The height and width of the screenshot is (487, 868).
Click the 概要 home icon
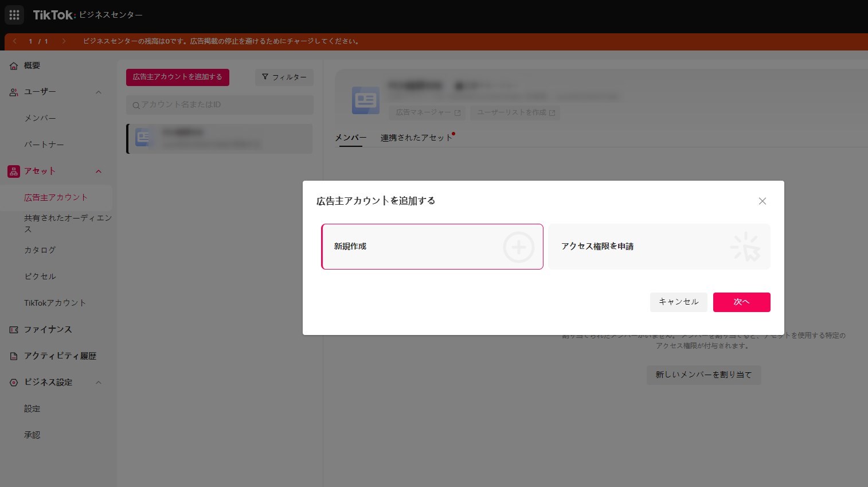[14, 66]
